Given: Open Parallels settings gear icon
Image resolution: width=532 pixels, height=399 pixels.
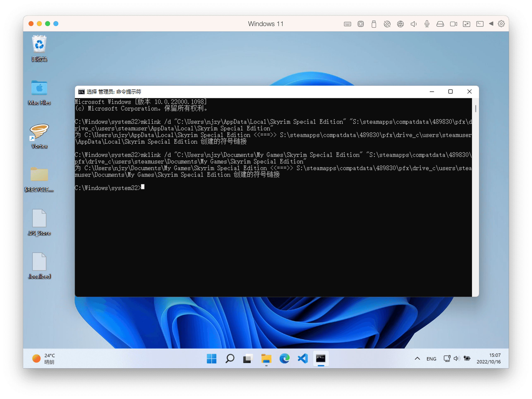Looking at the screenshot, I should coord(501,24).
